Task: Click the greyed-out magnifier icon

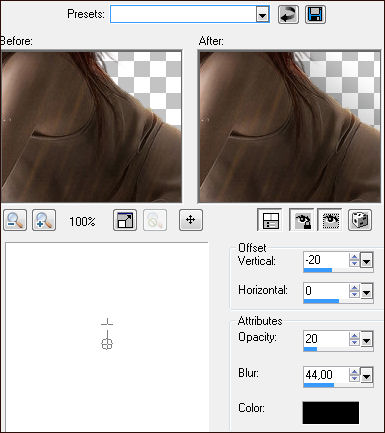Action: [155, 220]
